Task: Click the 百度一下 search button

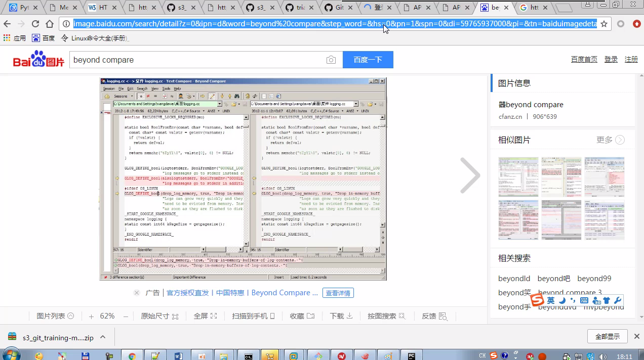Action: click(x=368, y=60)
